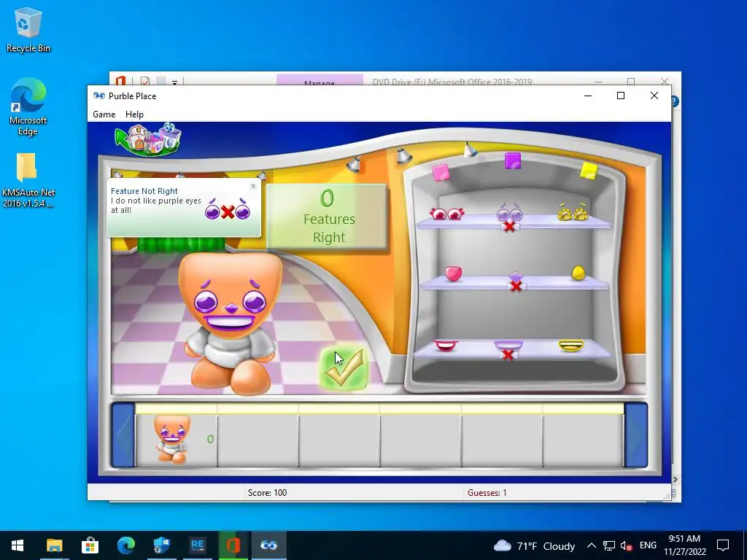Screen dimensions: 747x560
Task: Select the Microsoft Edge desktop shortcut
Action: pyautogui.click(x=28, y=106)
